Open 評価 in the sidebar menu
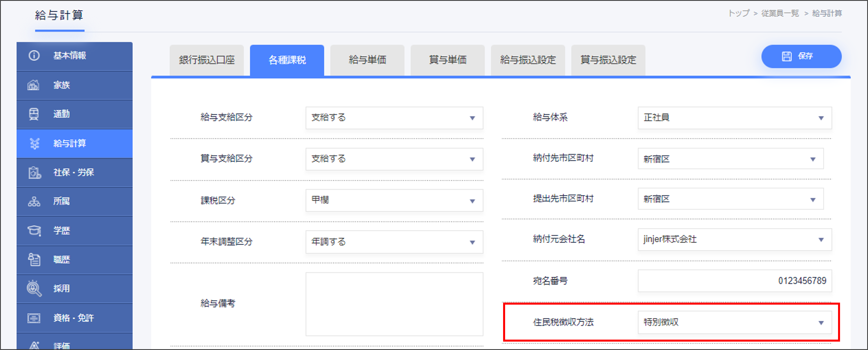Image resolution: width=868 pixels, height=350 pixels. click(74, 342)
